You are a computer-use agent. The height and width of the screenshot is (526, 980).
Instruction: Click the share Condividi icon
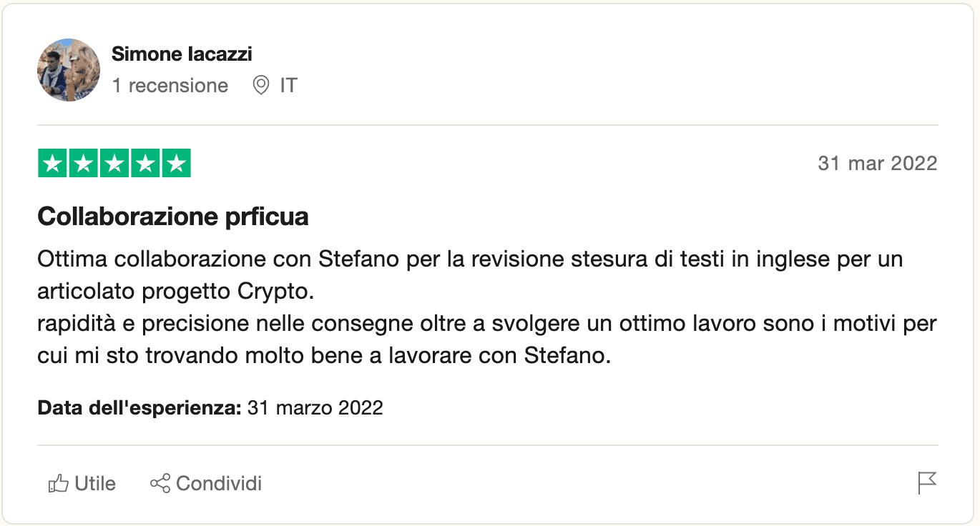click(160, 483)
